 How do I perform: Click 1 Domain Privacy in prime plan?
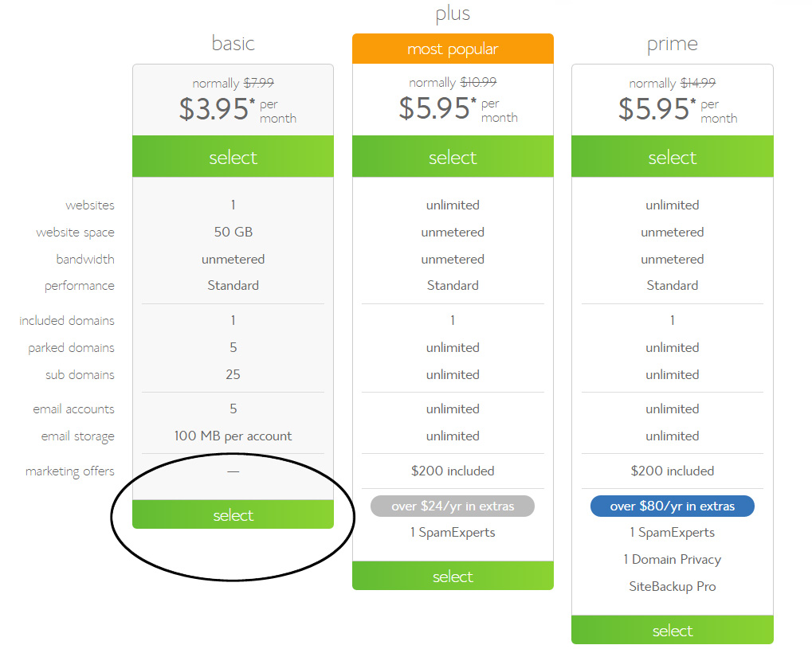673,560
